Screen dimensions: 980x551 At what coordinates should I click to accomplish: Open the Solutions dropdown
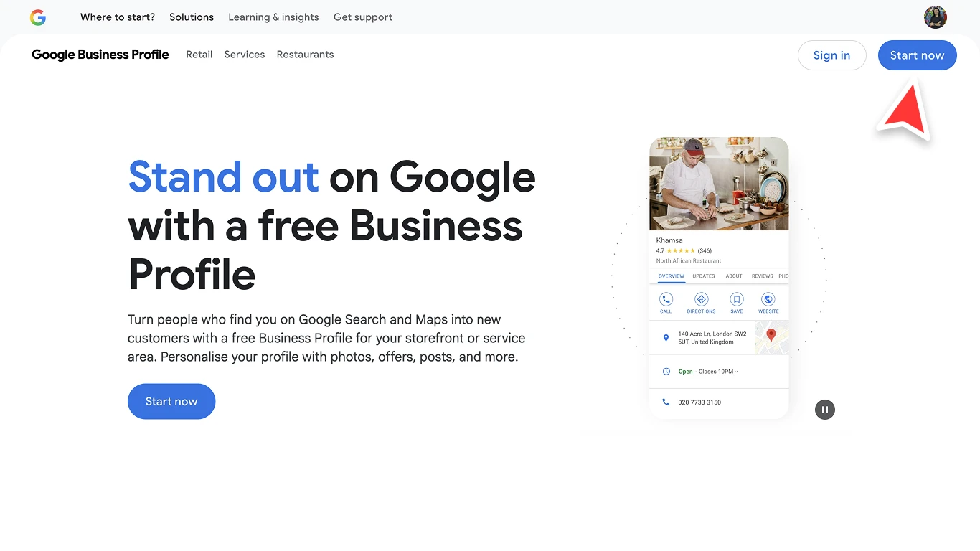(191, 17)
